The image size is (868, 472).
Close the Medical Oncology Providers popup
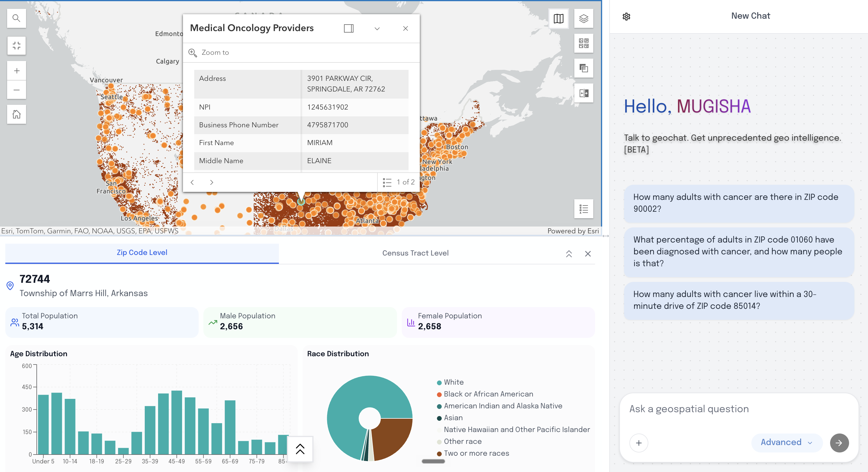pyautogui.click(x=405, y=28)
